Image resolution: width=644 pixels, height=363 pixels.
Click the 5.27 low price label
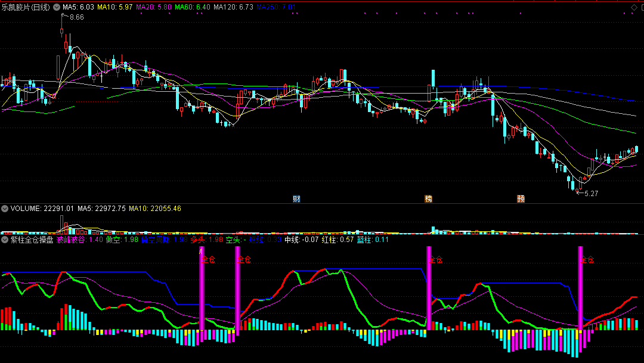[591, 193]
